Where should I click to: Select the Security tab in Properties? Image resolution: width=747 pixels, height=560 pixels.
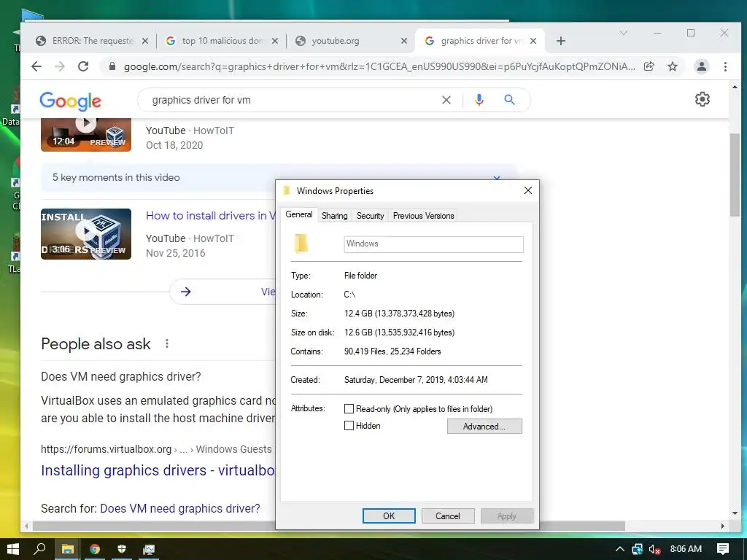click(370, 216)
